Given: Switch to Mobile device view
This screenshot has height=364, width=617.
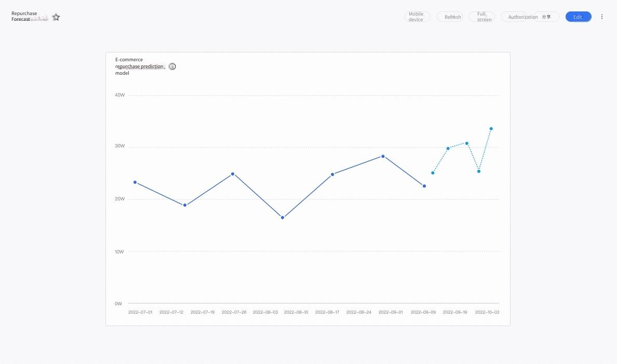Looking at the screenshot, I should tap(417, 17).
